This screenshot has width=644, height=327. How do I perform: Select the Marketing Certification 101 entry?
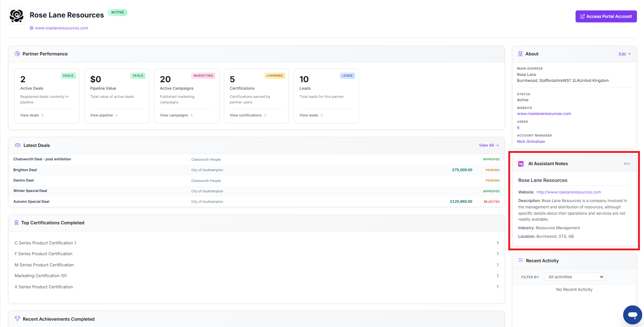coord(41,276)
